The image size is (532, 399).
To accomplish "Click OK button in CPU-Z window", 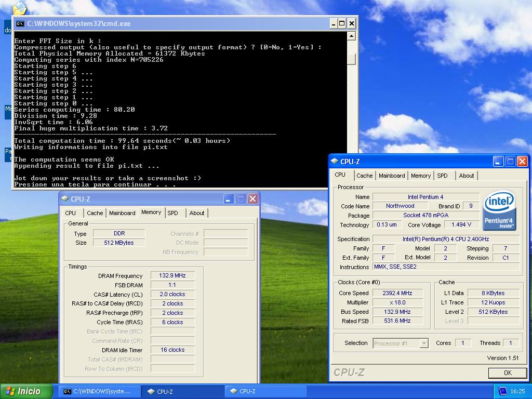I will [x=508, y=373].
